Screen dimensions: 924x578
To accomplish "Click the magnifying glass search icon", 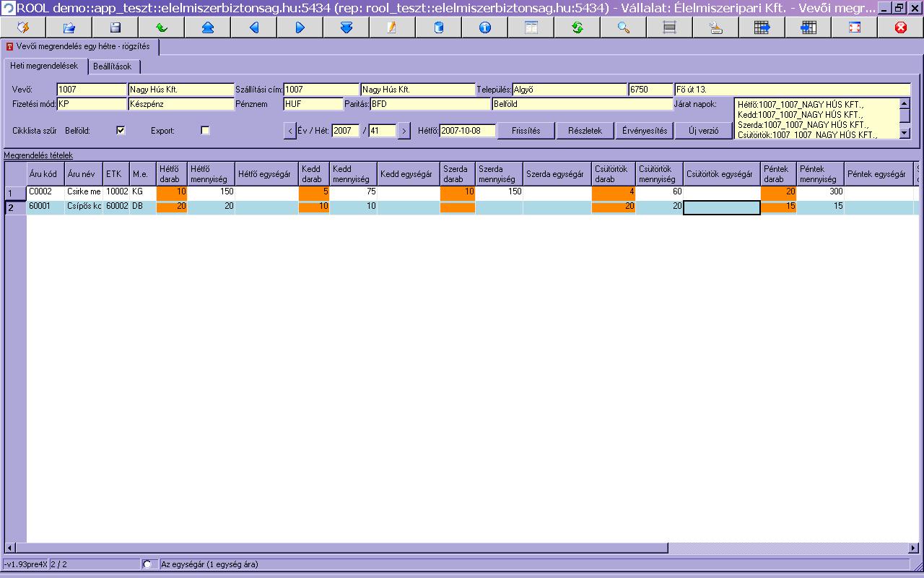I will [x=623, y=27].
